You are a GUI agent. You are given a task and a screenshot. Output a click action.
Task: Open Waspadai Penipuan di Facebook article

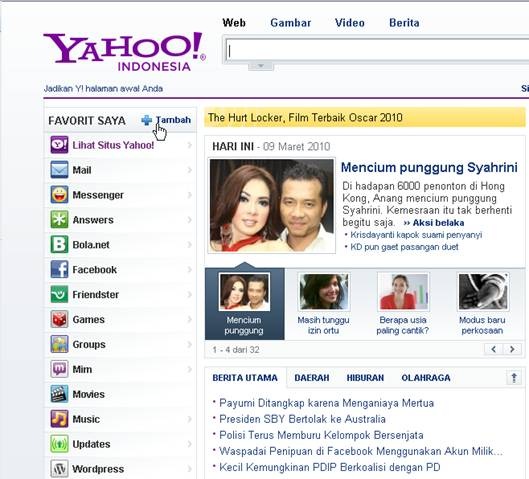pyautogui.click(x=361, y=451)
